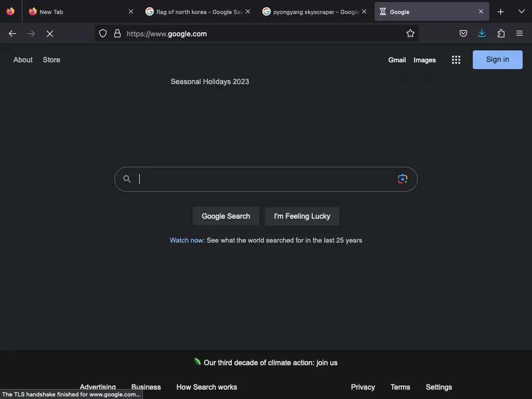
Task: Bookmark this page with the star
Action: click(x=410, y=33)
